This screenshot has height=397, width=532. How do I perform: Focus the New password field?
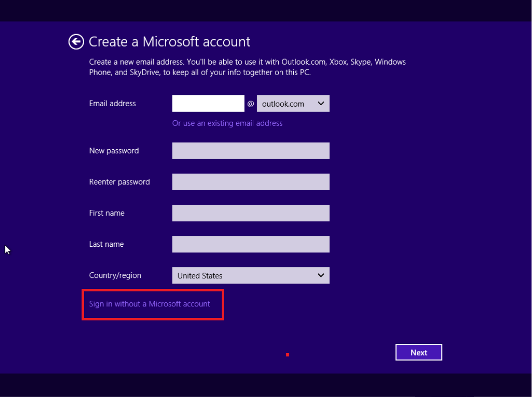251,151
